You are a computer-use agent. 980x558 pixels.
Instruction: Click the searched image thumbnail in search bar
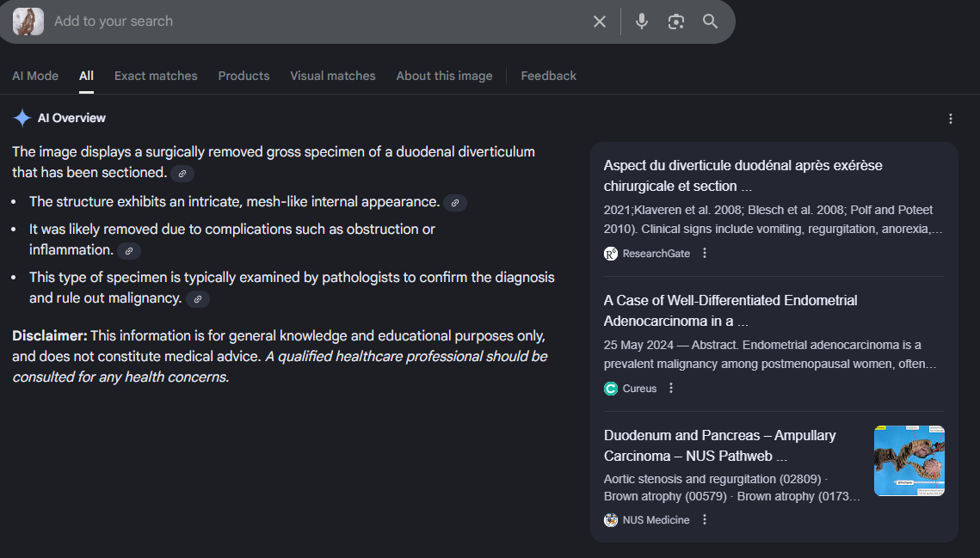tap(28, 21)
